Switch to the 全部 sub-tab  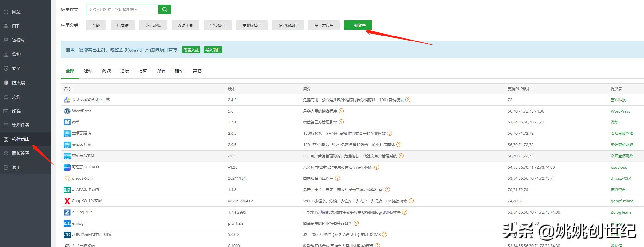coord(70,71)
